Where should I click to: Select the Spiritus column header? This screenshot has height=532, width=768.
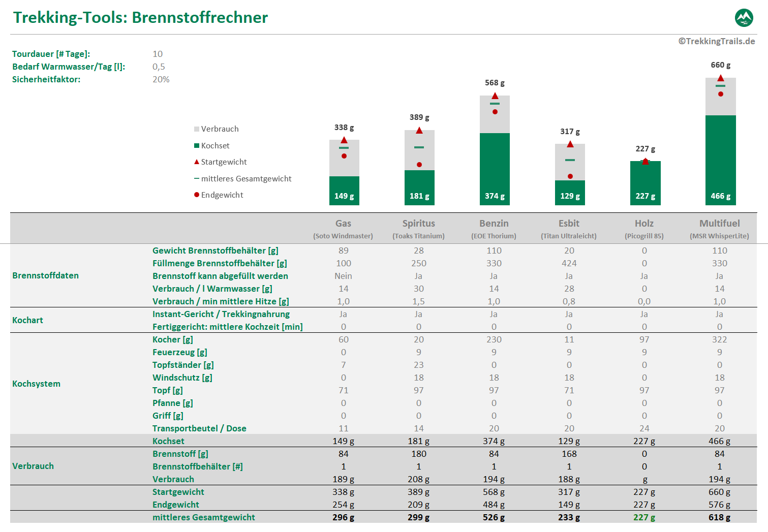pyautogui.click(x=418, y=224)
